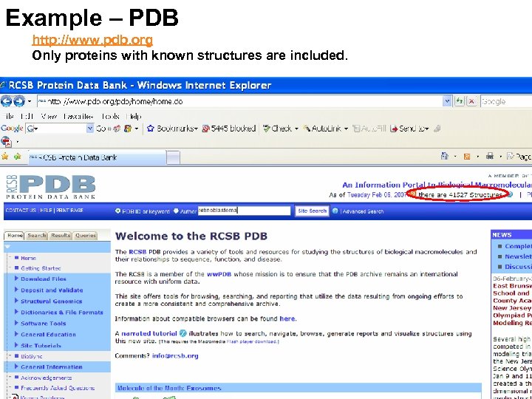Click the AutoLink icon in Google toolbar
Image resolution: width=532 pixels, height=399 pixels.
[307, 129]
